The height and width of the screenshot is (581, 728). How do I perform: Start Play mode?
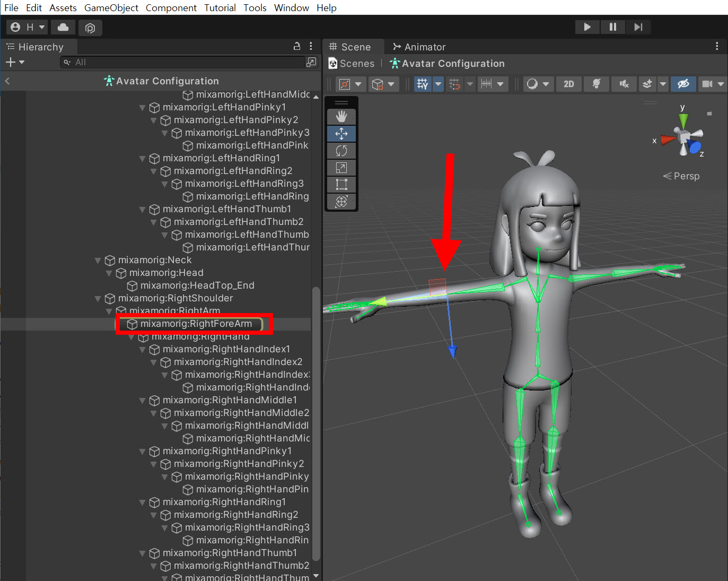587,27
